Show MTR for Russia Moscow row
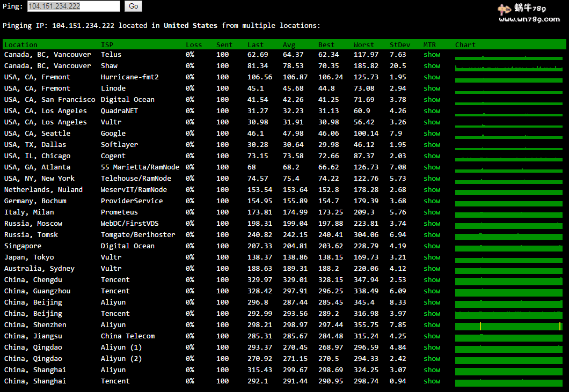 coord(432,224)
